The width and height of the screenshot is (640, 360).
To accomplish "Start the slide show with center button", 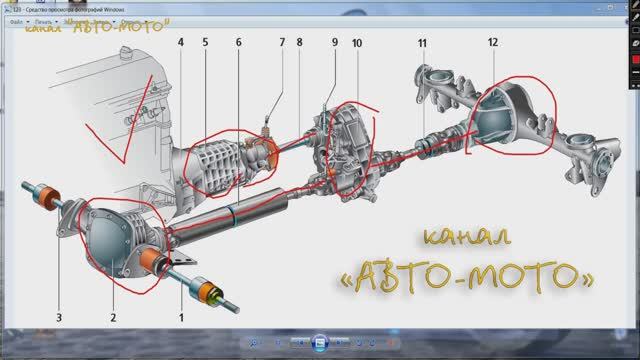I will click(x=320, y=343).
